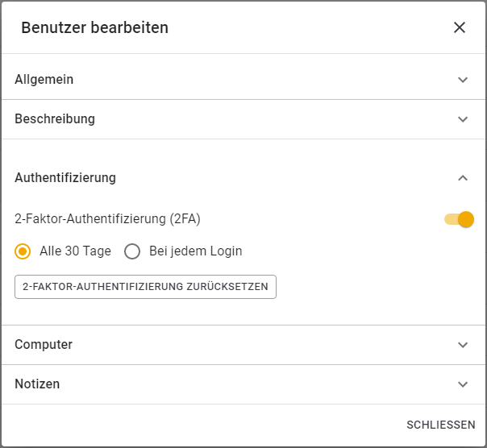Click the Benutzer bearbeiten dialog title
Viewport: 487px width, 448px height.
(94, 28)
